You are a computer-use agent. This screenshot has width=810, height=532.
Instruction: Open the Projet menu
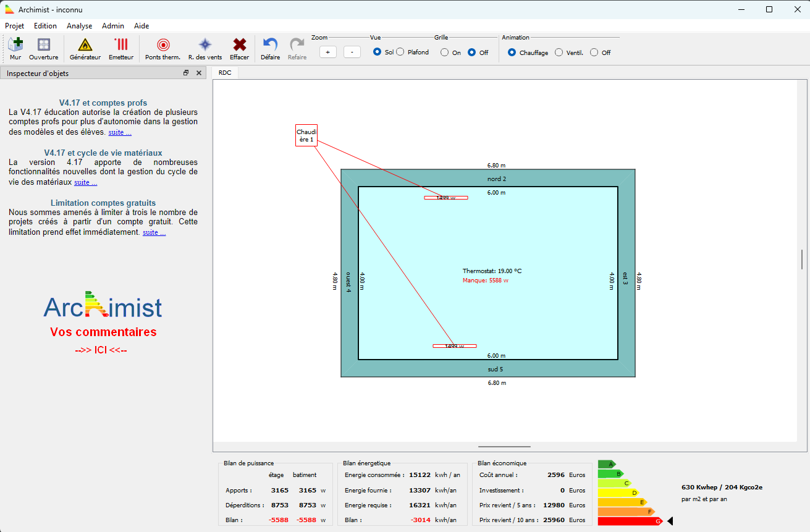coord(15,26)
